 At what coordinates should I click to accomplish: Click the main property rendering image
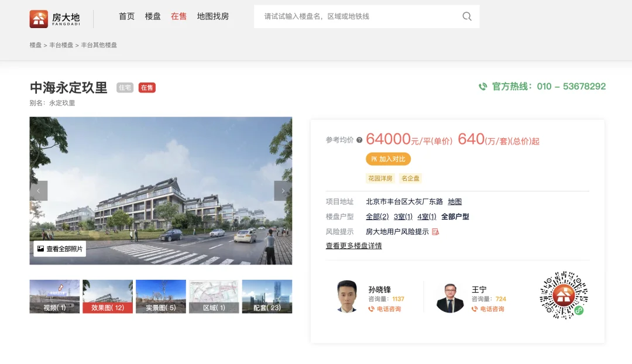(x=161, y=191)
